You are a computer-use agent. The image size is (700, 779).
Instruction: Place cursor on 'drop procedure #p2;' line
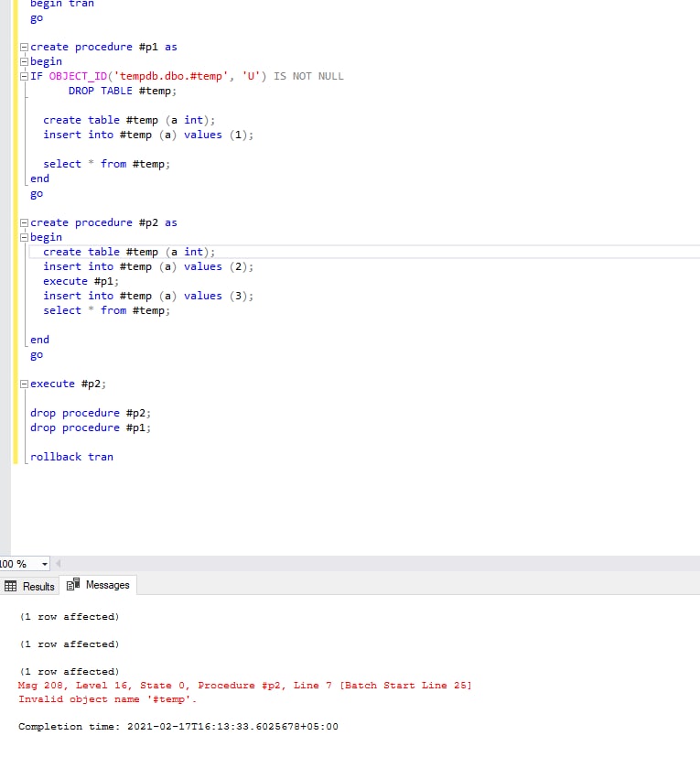(91, 414)
